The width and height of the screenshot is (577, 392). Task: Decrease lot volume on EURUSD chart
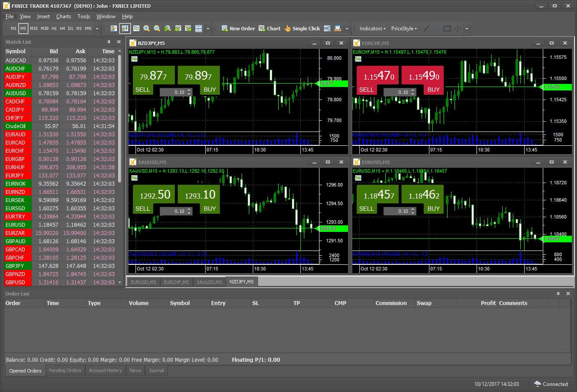413,213
